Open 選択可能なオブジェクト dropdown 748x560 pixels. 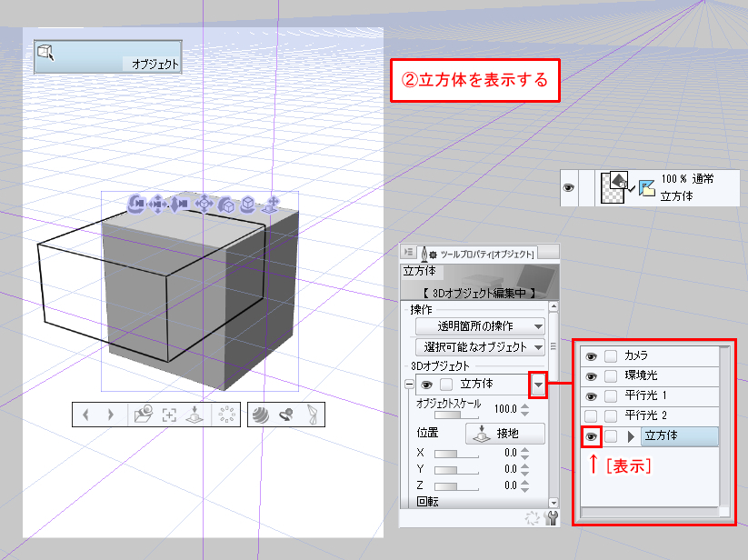[x=480, y=347]
